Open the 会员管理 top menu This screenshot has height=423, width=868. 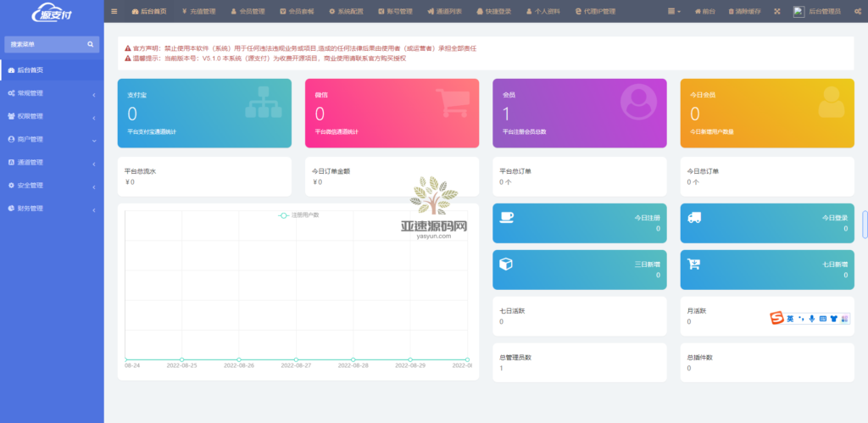[x=248, y=11]
